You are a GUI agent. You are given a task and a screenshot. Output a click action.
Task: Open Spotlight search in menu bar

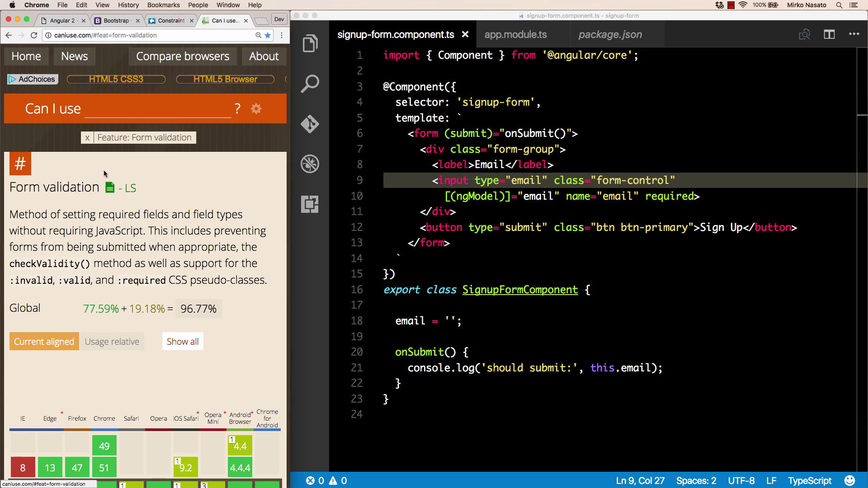[839, 5]
